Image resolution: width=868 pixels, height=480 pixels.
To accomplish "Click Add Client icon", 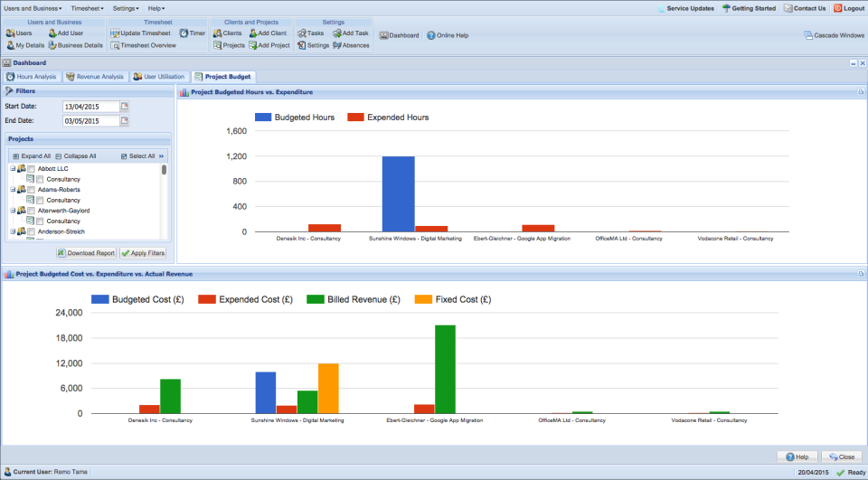I will (x=268, y=33).
